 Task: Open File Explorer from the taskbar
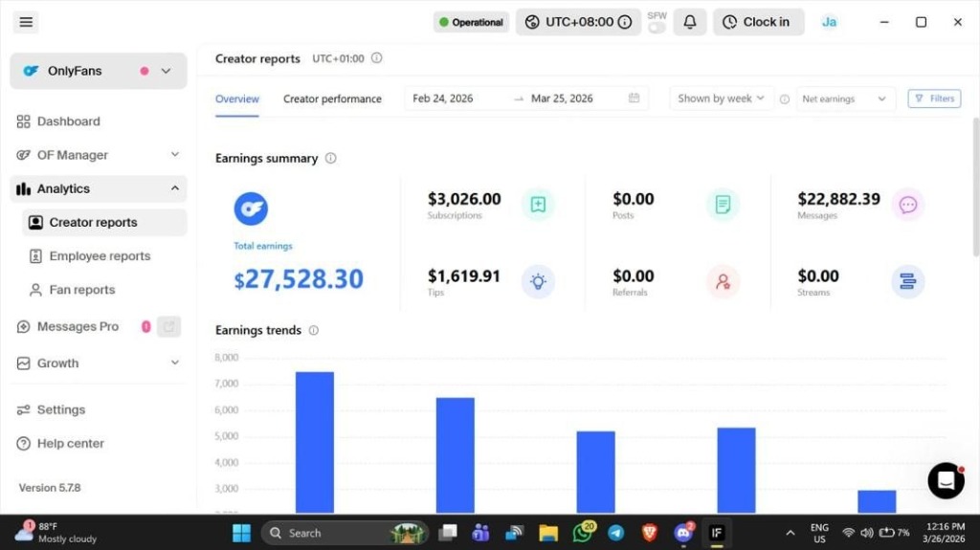[x=548, y=533]
